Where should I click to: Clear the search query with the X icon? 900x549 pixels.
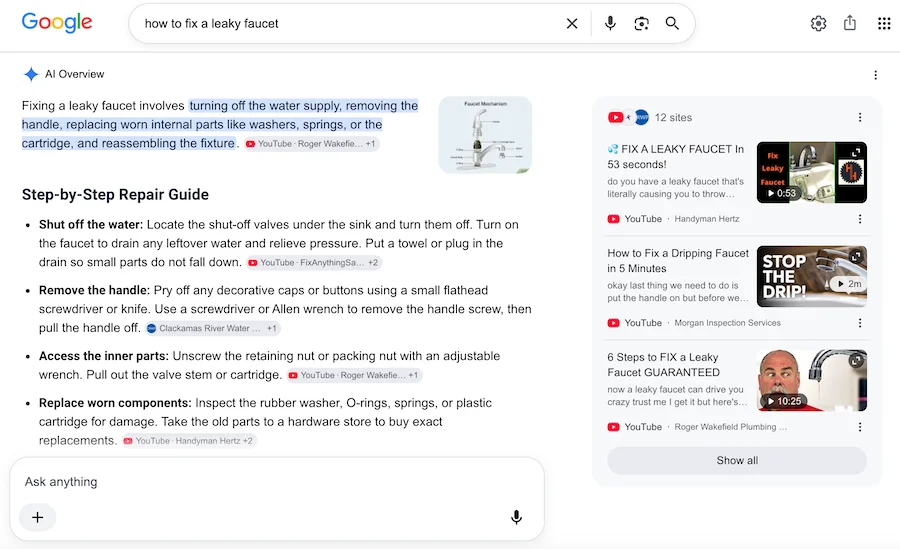572,24
